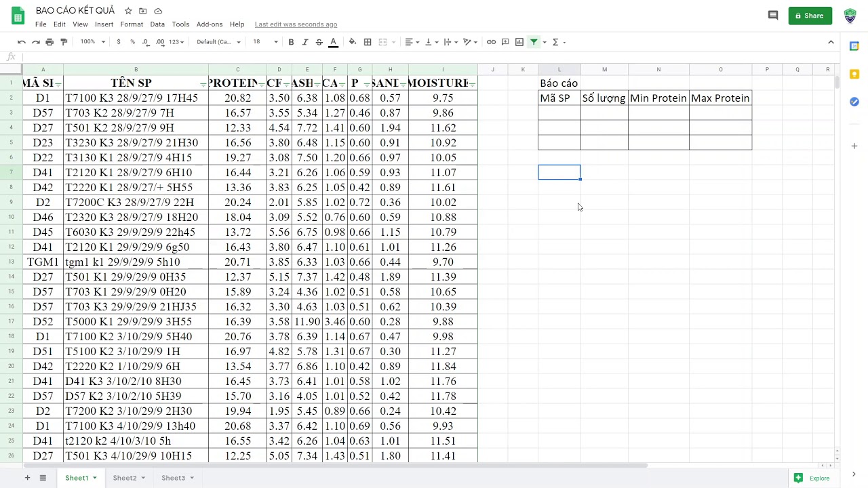This screenshot has width=868, height=488.
Task: Open the Tasks side panel icon
Action: [x=854, y=102]
